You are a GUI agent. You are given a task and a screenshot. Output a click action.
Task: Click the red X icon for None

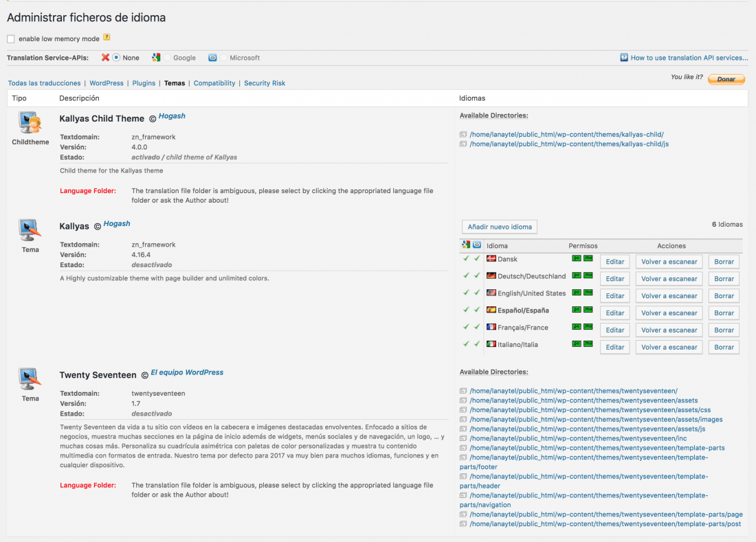click(105, 57)
